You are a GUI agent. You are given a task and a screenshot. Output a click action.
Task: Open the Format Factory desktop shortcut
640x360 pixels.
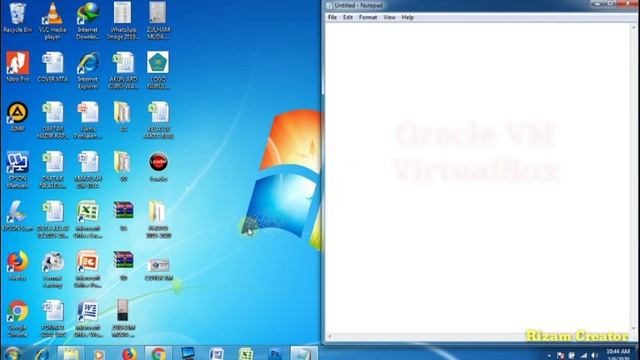click(x=53, y=269)
